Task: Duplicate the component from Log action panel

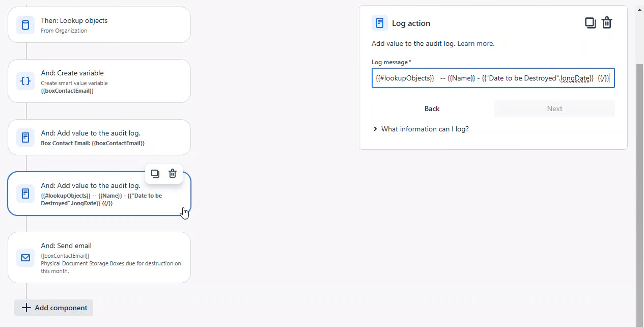Action: (x=590, y=23)
